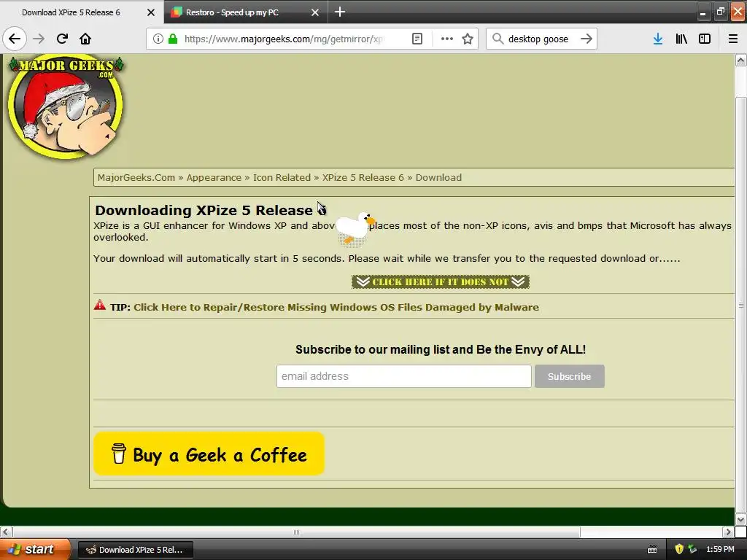Viewport: 747px width, 560px height.
Task: Open the browser home page
Action: click(x=85, y=39)
